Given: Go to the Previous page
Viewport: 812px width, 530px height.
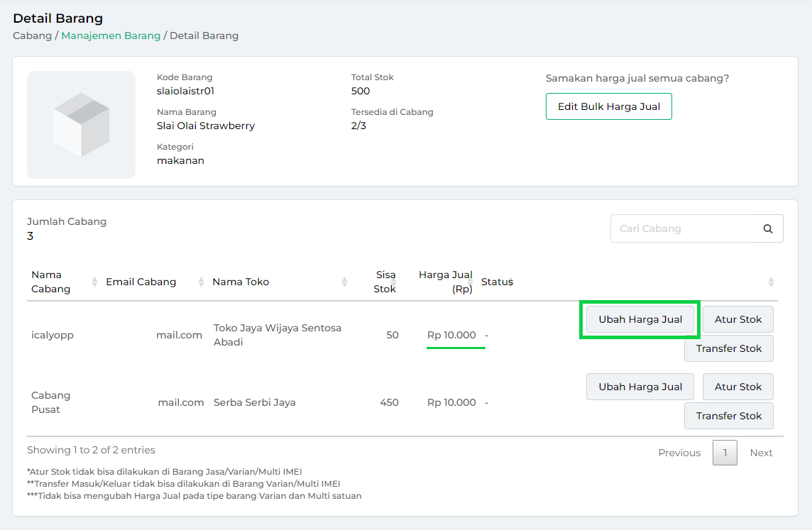Looking at the screenshot, I should pos(679,453).
